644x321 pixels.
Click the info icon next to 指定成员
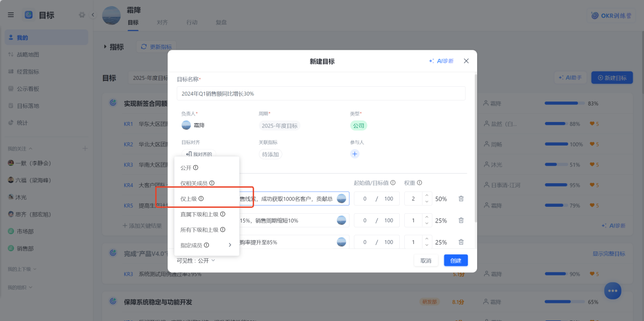pyautogui.click(x=207, y=245)
